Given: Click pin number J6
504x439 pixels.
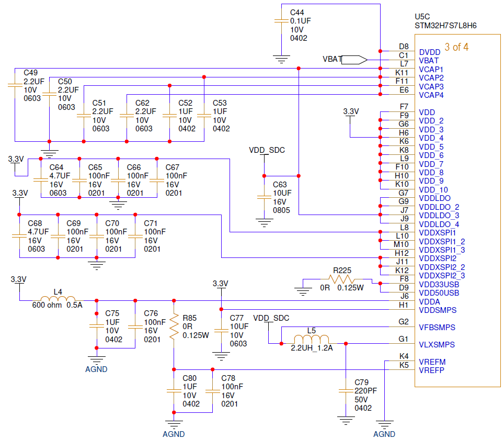Looking at the screenshot, I should tap(404, 296).
